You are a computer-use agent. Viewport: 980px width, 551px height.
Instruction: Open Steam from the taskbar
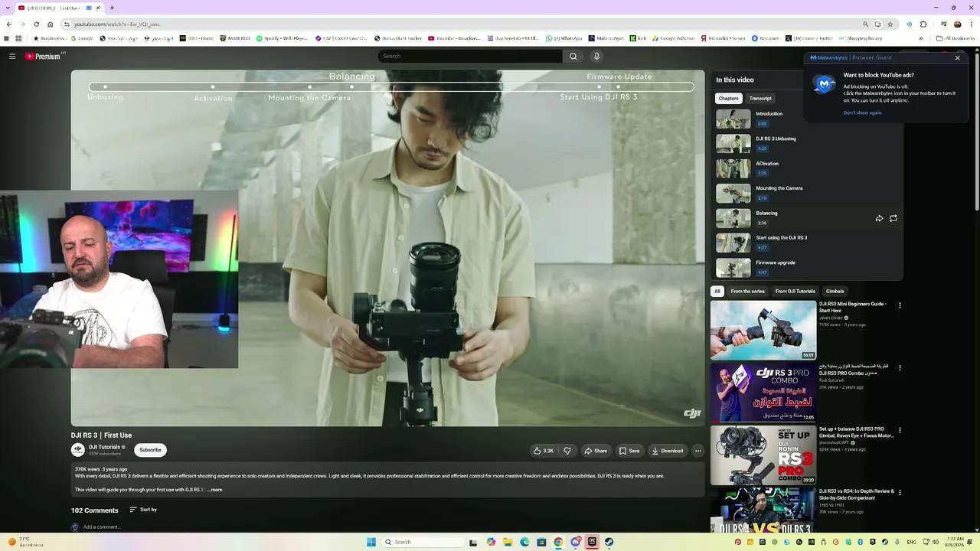click(609, 542)
